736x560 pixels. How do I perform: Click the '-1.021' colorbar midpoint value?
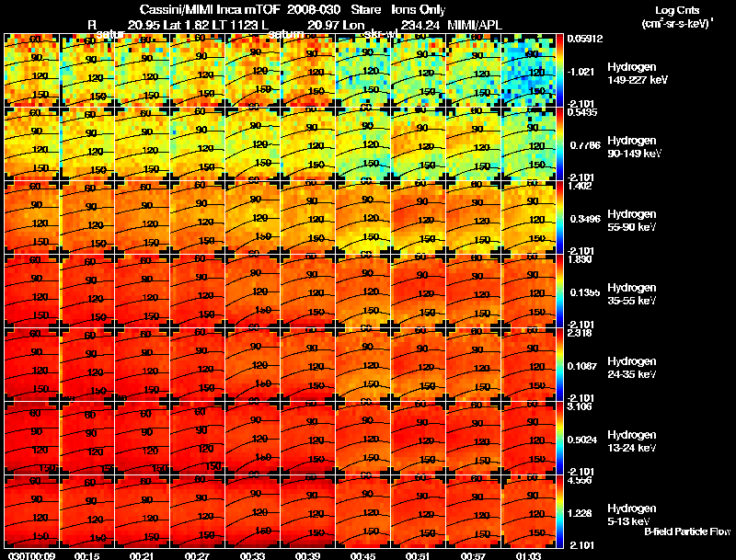[x=582, y=72]
